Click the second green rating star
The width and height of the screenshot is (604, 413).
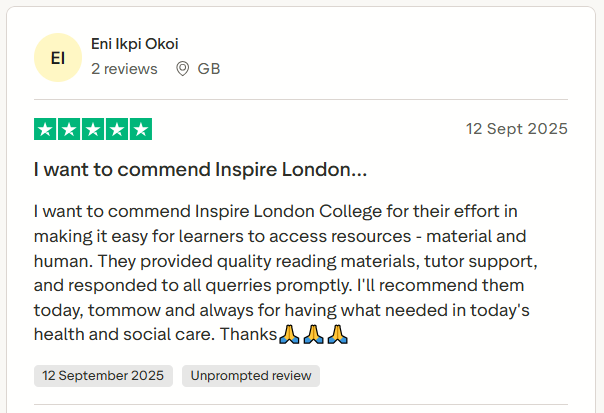[69, 129]
